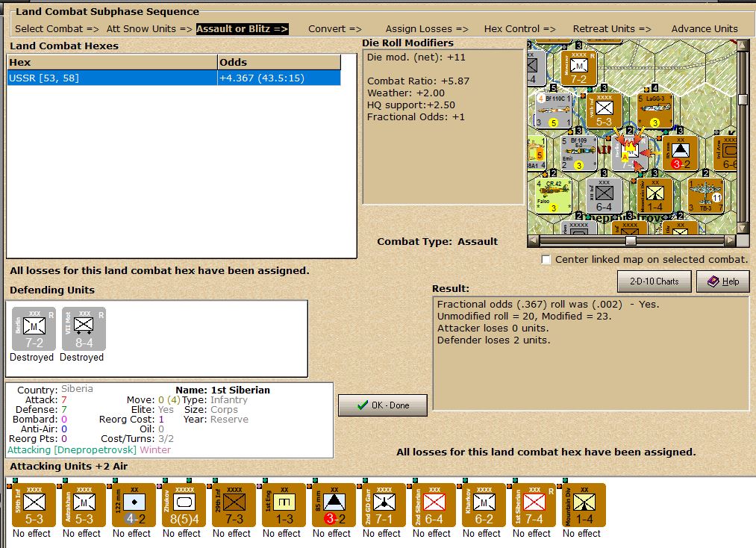
Task: Select the 85 mm 3-2 attacking unit
Action: [x=334, y=505]
